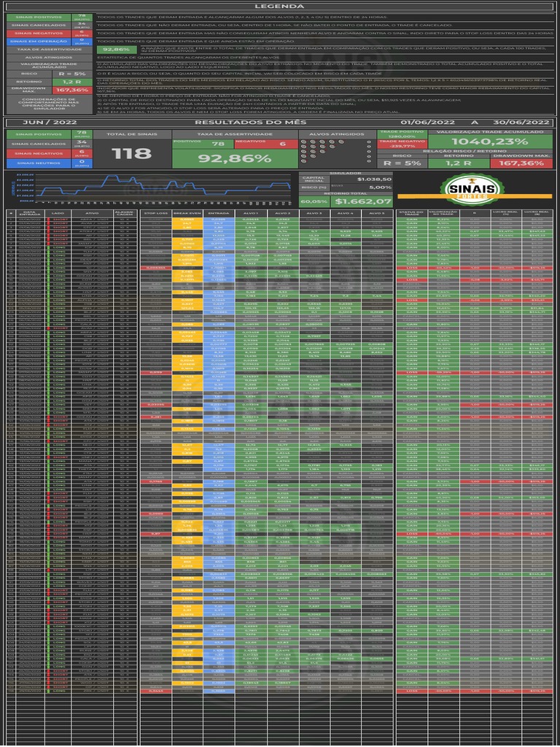Click the STATUS DO TRADE column header

tap(411, 213)
